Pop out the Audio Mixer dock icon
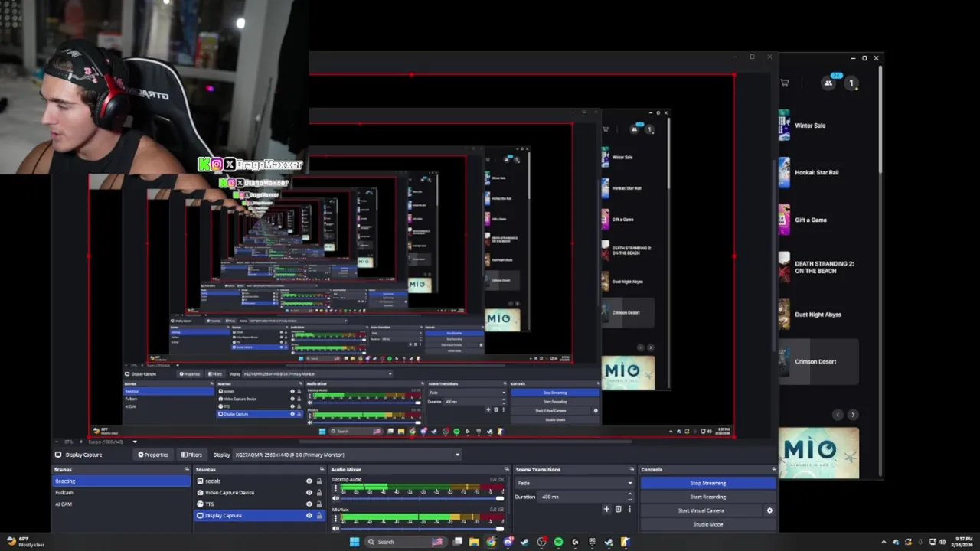Viewport: 980px width, 551px height. click(506, 469)
